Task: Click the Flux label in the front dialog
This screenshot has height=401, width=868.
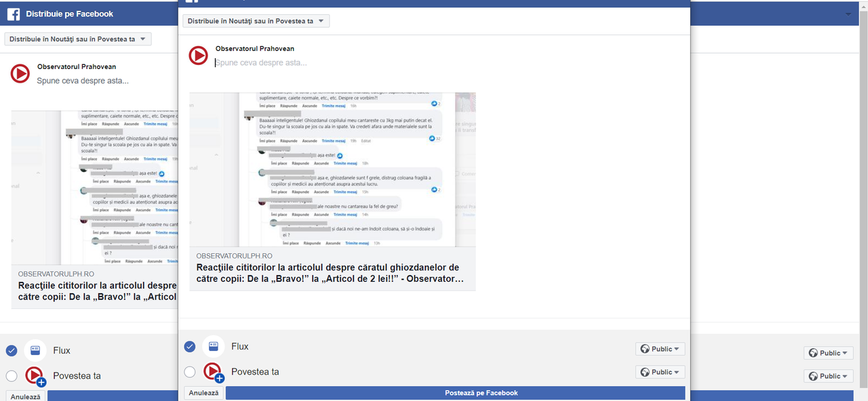Action: click(x=240, y=346)
